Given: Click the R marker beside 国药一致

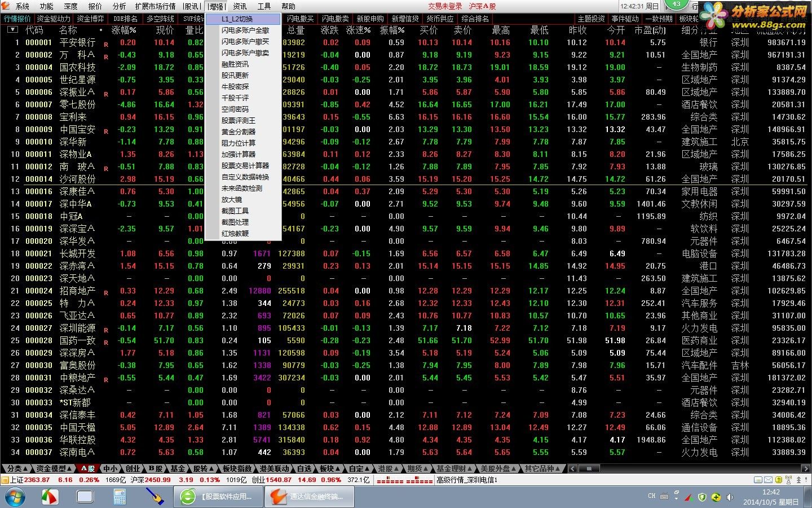Looking at the screenshot, I should [x=106, y=343].
